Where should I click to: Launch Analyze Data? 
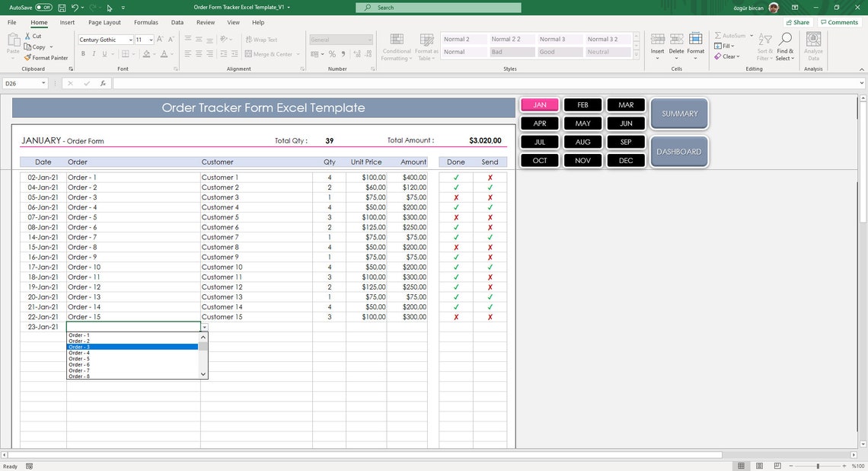coord(812,46)
